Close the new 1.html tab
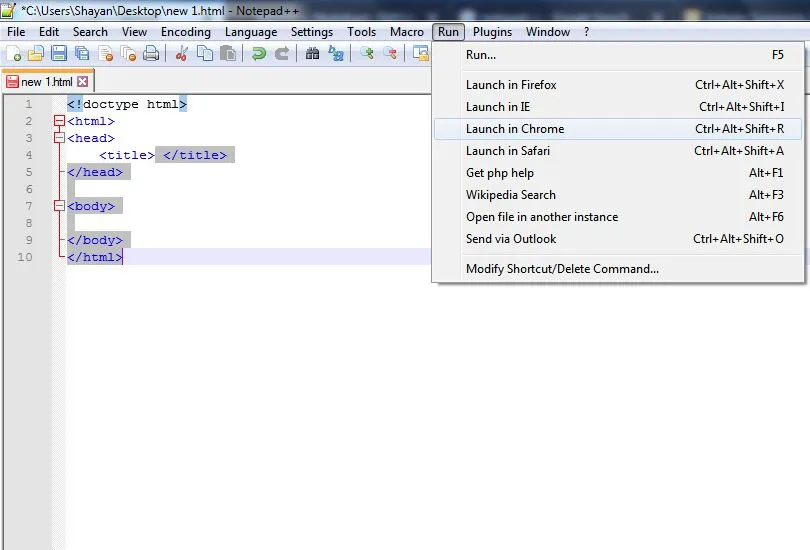The height and width of the screenshot is (550, 810). point(83,82)
